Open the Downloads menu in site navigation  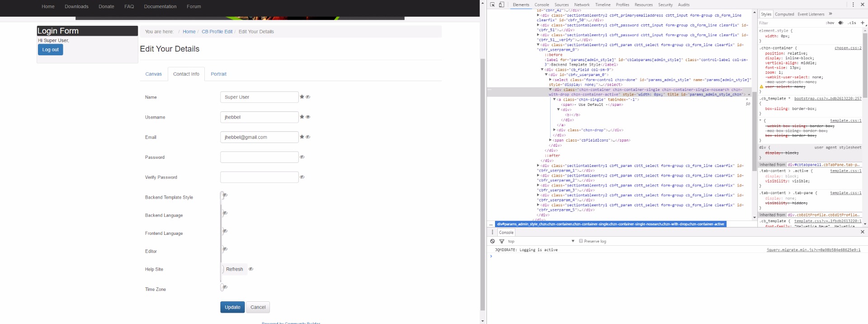pyautogui.click(x=76, y=6)
